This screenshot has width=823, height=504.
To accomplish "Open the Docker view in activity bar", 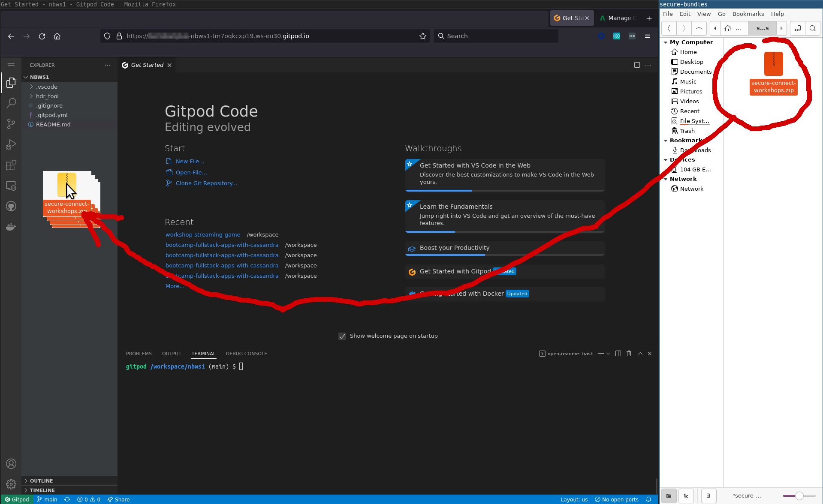I will pyautogui.click(x=11, y=227).
